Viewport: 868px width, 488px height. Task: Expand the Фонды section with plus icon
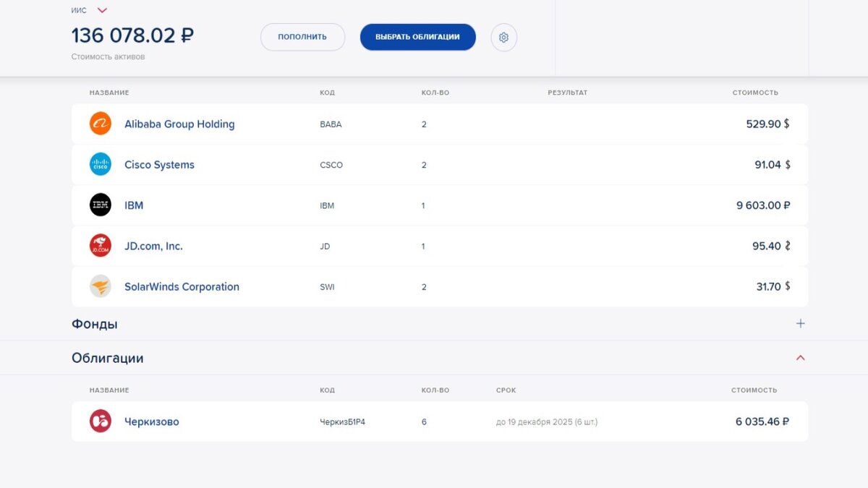point(801,324)
